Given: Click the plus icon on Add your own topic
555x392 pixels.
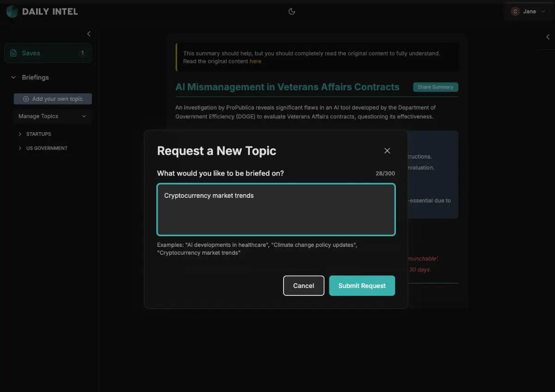Looking at the screenshot, I should 26,99.
